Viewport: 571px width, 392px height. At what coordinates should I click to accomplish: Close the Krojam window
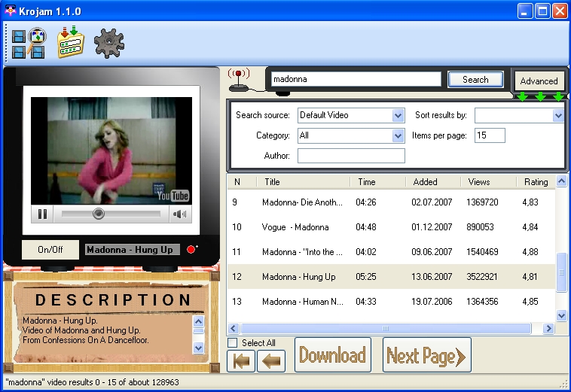coord(560,11)
